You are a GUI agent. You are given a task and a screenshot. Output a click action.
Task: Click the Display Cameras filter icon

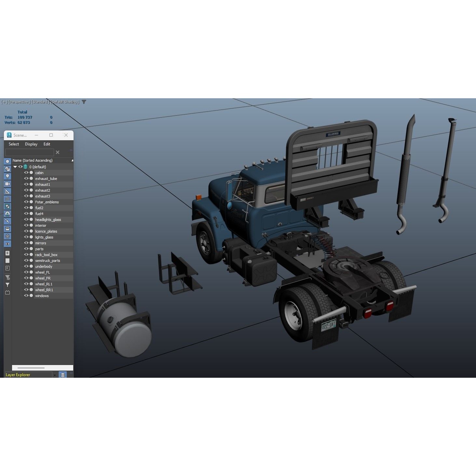[x=7, y=184]
